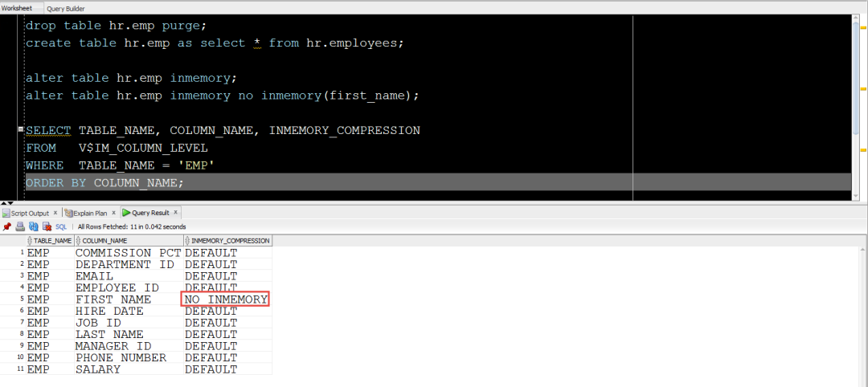This screenshot has width=868, height=387.
Task: Collapse editor pane using up splitter arrow
Action: (2, 203)
